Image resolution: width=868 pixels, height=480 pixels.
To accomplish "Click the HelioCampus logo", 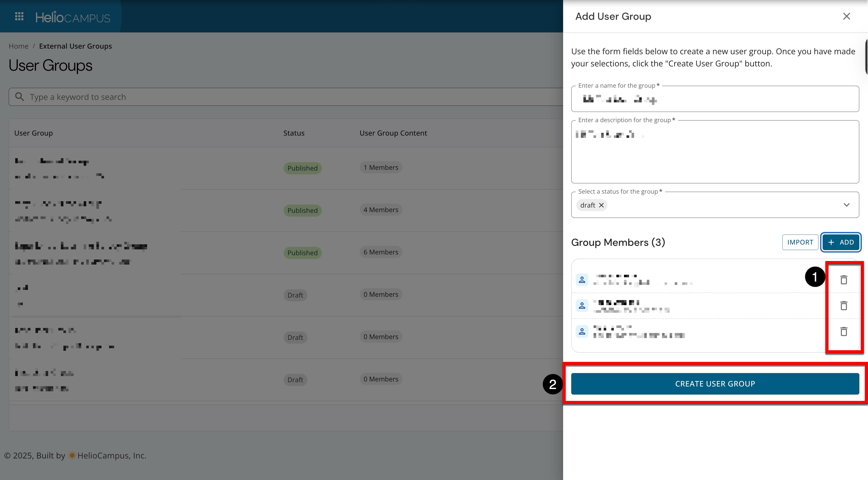I will point(73,17).
